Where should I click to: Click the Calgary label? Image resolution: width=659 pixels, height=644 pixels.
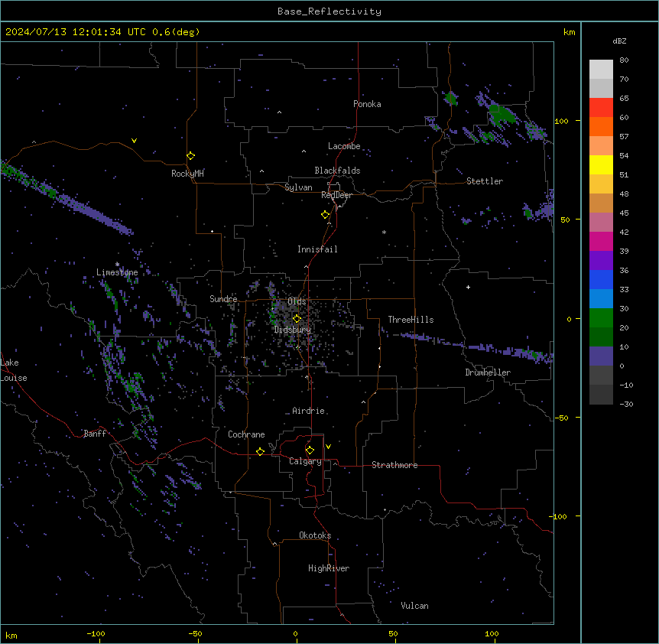click(306, 461)
